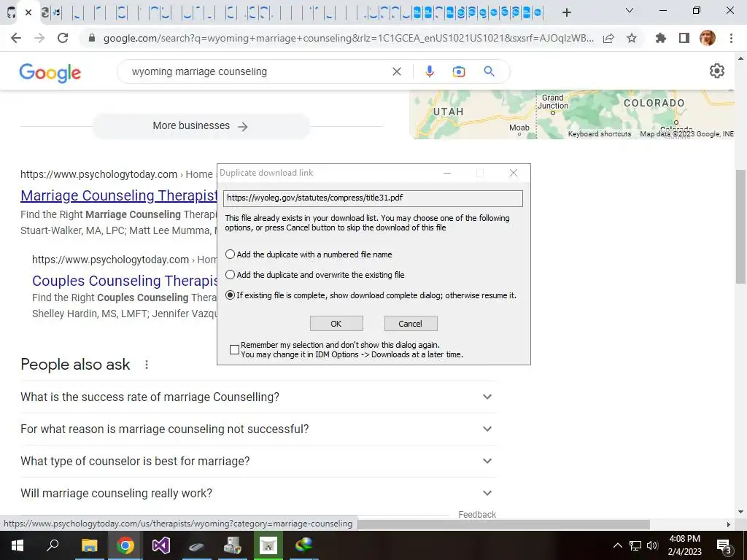Check Remember my selection checkbox
747x560 pixels.
(x=234, y=349)
